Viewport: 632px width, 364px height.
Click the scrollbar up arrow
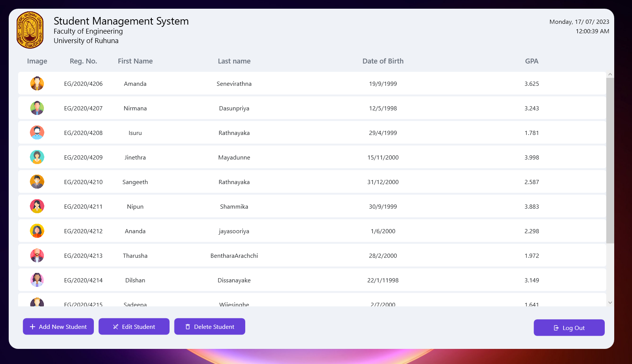coord(610,74)
